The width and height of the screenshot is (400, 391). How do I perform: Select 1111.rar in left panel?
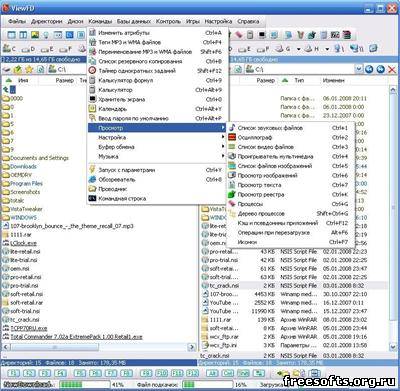tap(21, 235)
